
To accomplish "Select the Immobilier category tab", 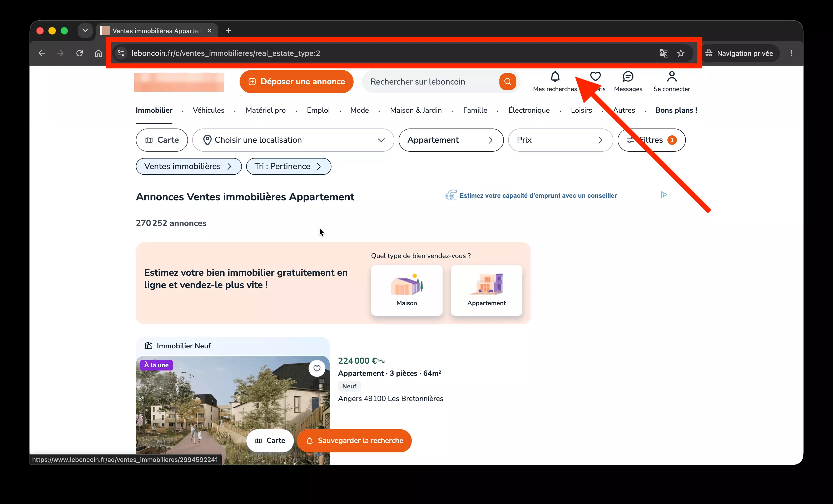I will click(x=154, y=110).
